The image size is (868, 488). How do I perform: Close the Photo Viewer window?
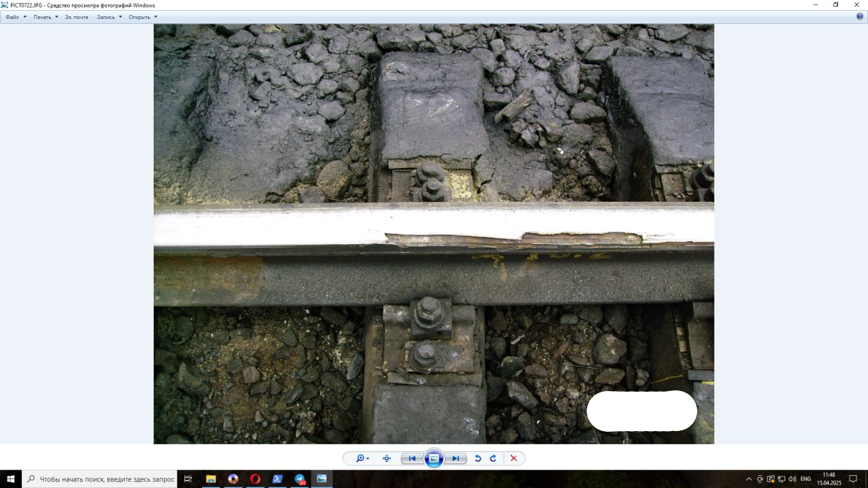coord(857,5)
